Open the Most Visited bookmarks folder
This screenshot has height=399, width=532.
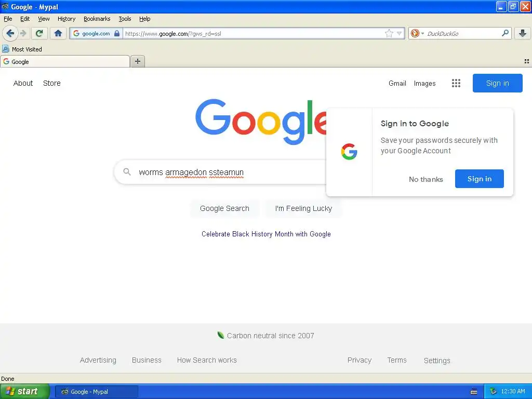pyautogui.click(x=22, y=49)
